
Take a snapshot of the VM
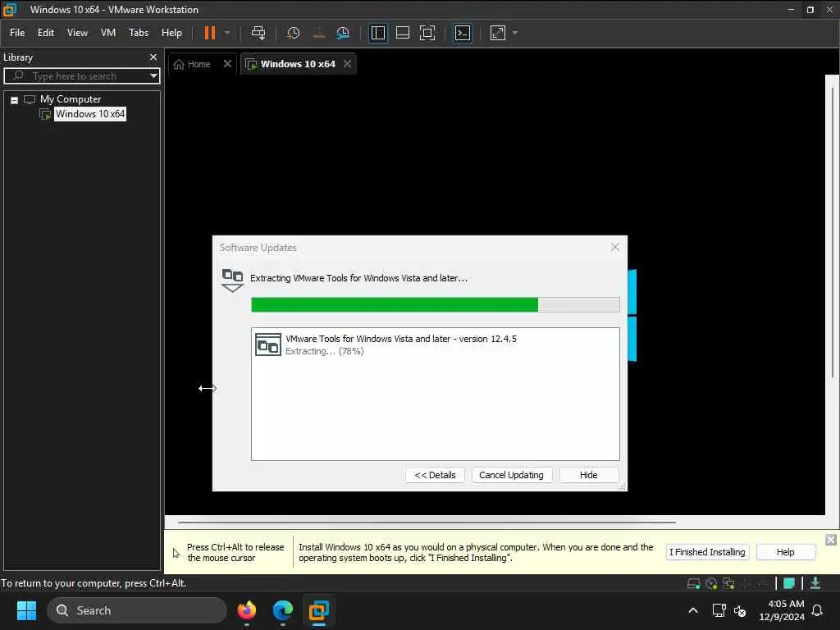tap(293, 33)
